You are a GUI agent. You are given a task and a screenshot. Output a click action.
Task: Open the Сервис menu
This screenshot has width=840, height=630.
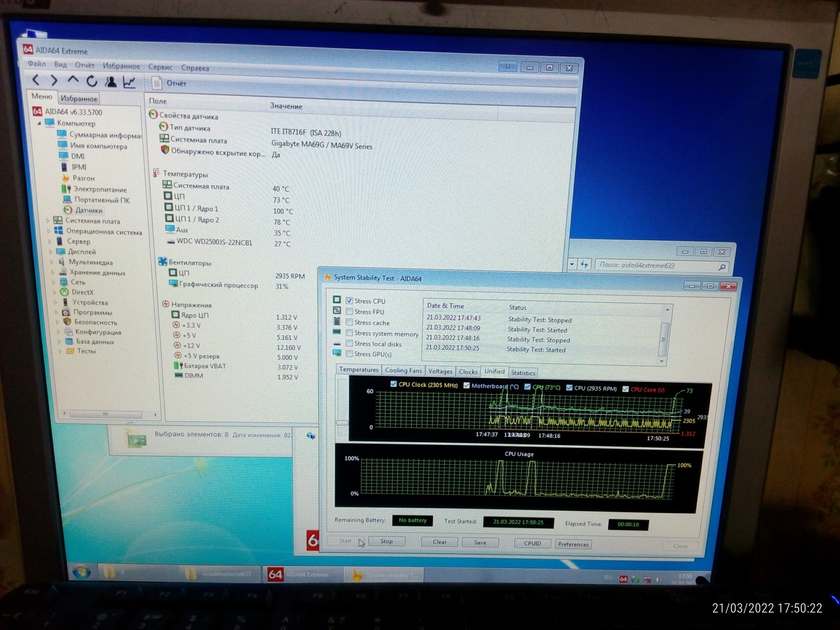coord(160,67)
